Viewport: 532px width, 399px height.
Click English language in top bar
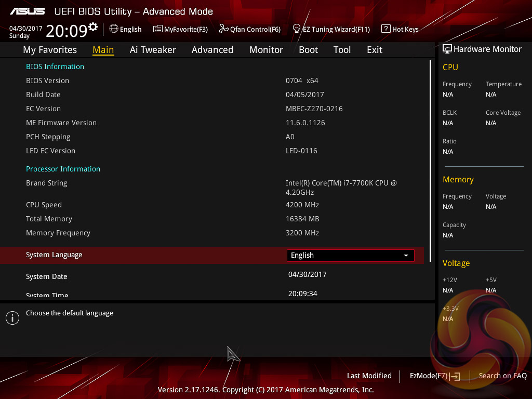pos(130,29)
